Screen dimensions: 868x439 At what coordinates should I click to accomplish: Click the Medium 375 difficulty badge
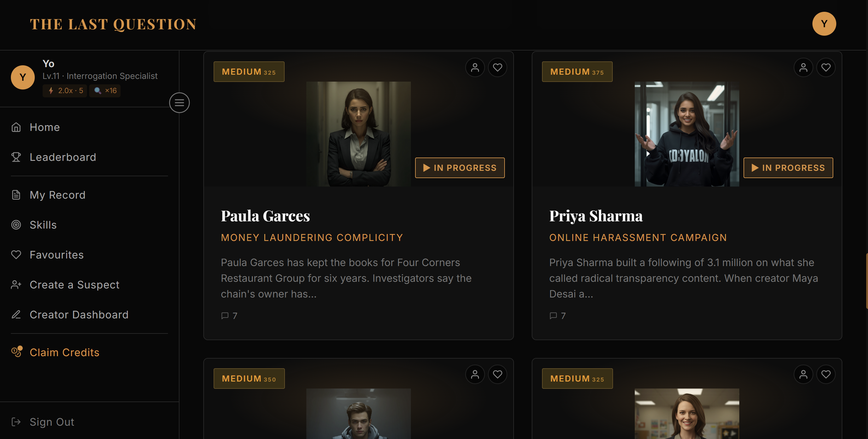577,71
